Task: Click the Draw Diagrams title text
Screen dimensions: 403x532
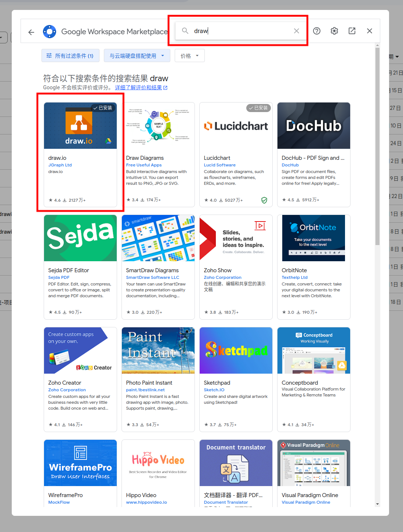Action: click(x=145, y=158)
